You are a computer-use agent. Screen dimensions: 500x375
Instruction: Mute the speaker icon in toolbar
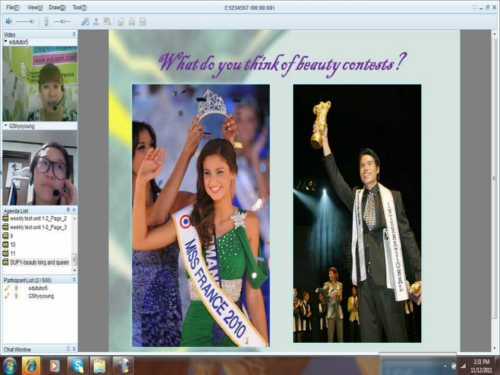(x=9, y=22)
